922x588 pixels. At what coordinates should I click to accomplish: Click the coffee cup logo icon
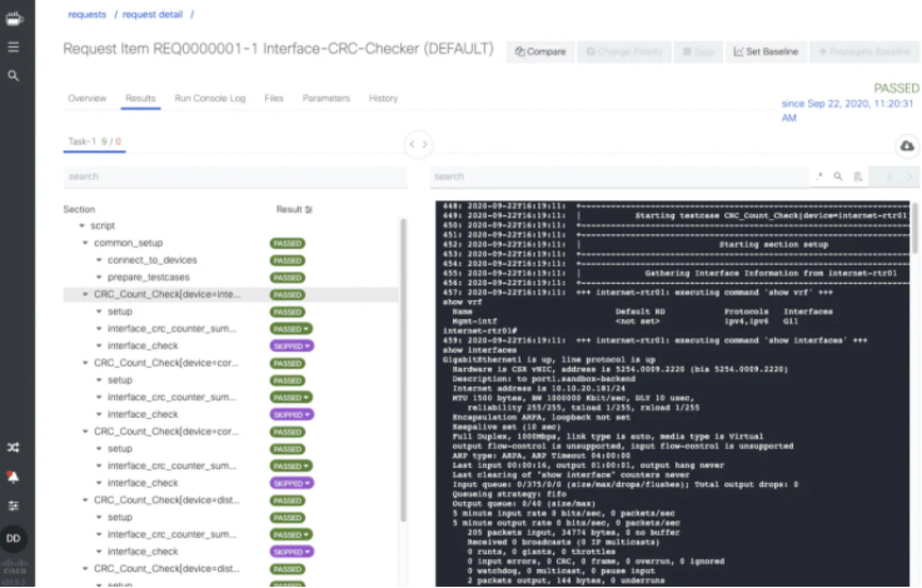tap(14, 19)
